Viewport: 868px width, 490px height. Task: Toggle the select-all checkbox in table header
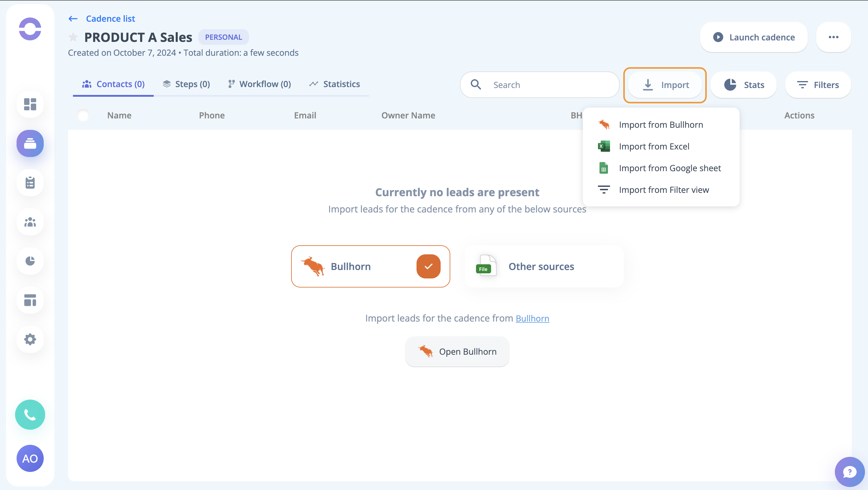tap(83, 115)
